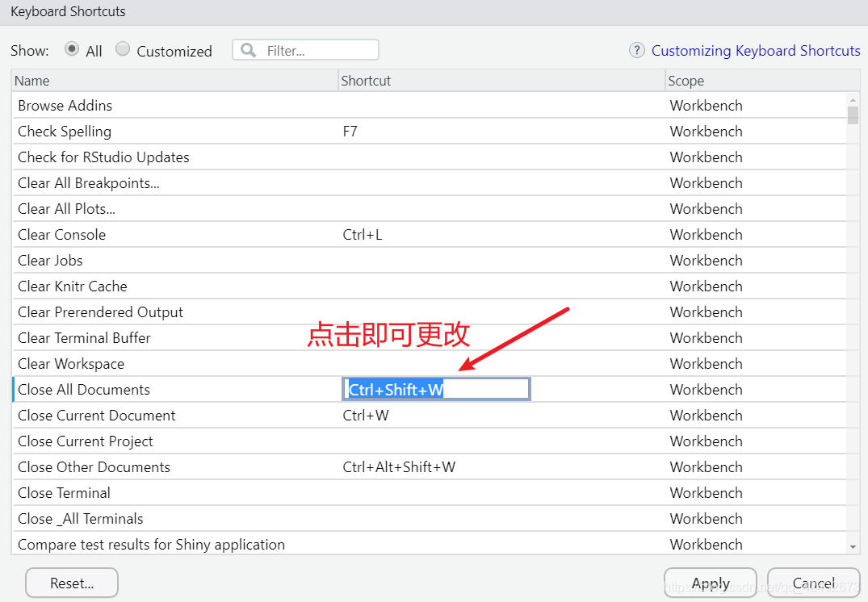This screenshot has height=602, width=868.
Task: Select the Clear Knitr Cache row
Action: pyautogui.click(x=429, y=286)
